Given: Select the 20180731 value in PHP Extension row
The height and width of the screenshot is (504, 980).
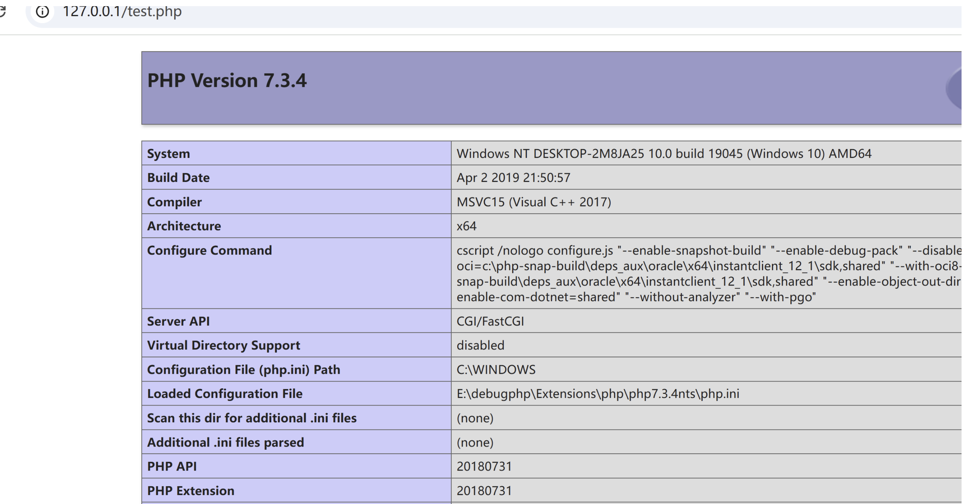Looking at the screenshot, I should pyautogui.click(x=484, y=491).
